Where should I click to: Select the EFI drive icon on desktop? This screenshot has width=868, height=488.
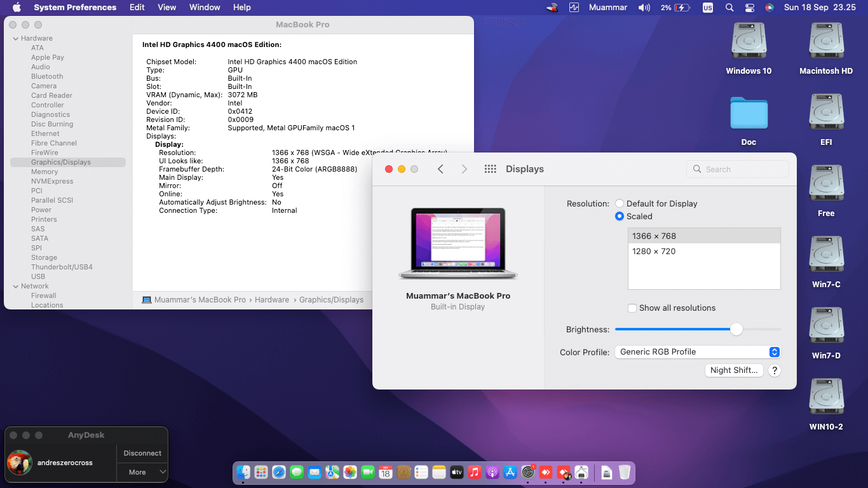(x=826, y=113)
